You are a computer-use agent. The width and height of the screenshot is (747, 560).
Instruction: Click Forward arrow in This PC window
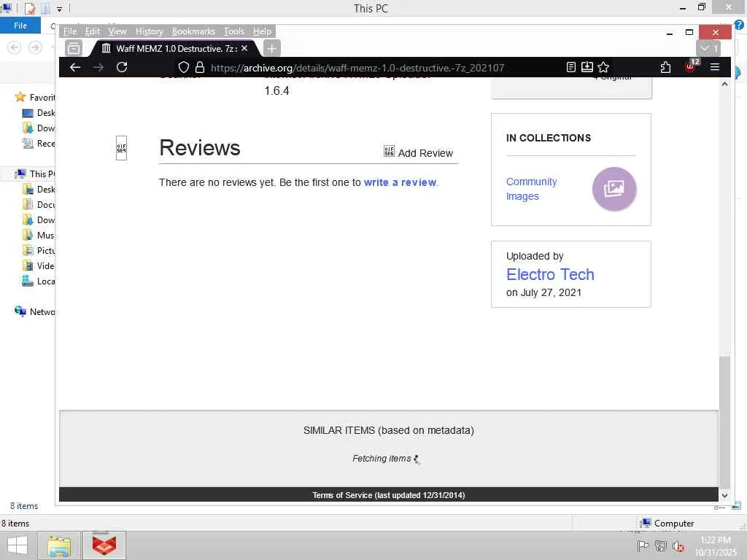35,47
